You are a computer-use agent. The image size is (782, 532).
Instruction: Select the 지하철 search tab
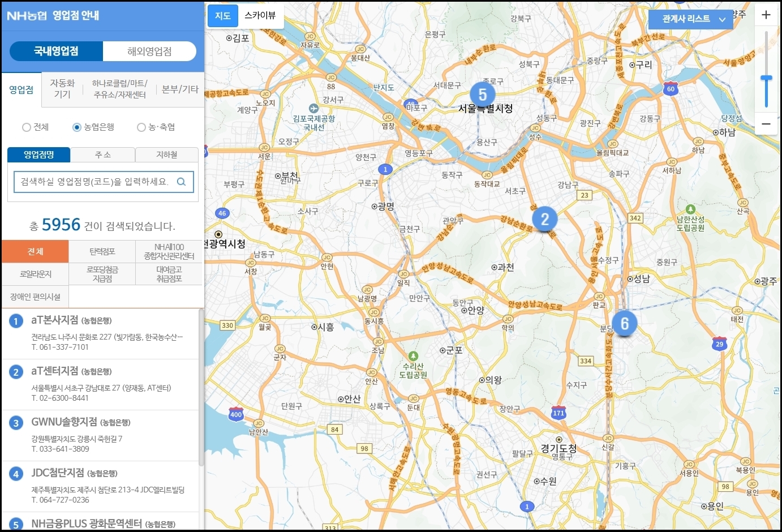167,155
